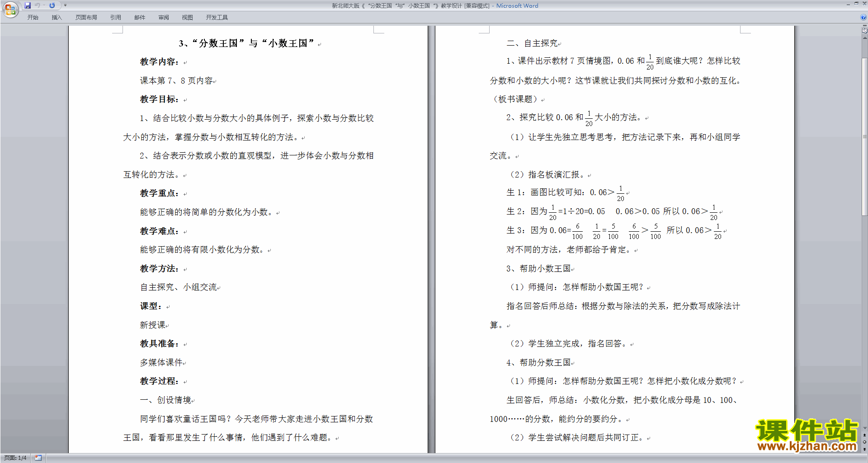This screenshot has width=868, height=463.
Task: Open the 开发工具 tab
Action: 217,17
